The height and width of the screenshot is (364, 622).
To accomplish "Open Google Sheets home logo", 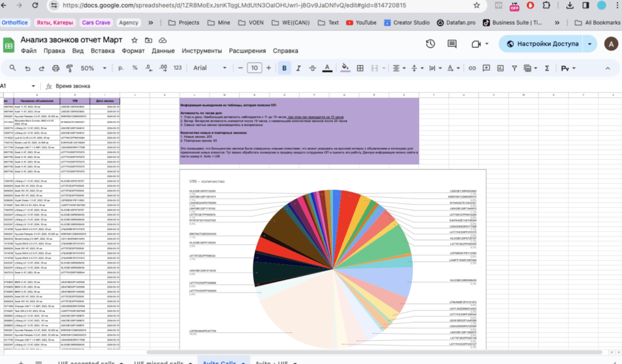I will [x=9, y=45].
